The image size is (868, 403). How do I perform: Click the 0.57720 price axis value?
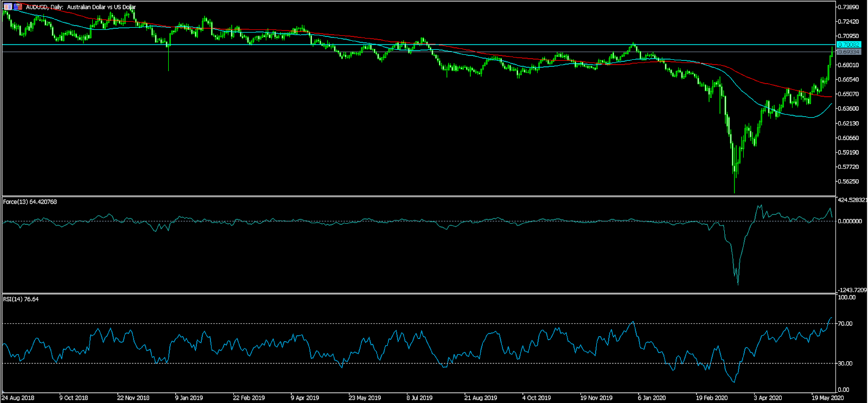pos(848,167)
